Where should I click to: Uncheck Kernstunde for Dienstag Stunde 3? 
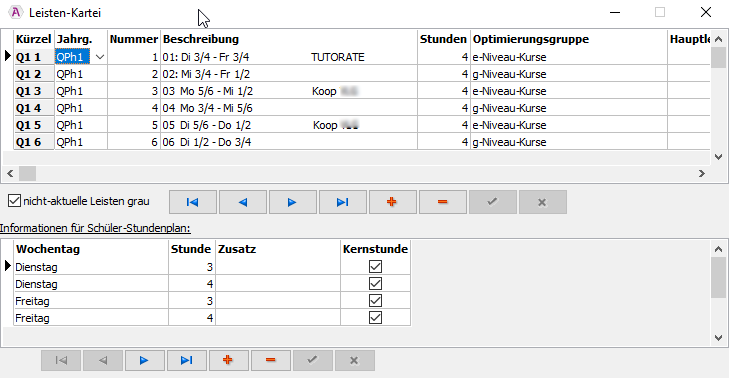click(375, 266)
